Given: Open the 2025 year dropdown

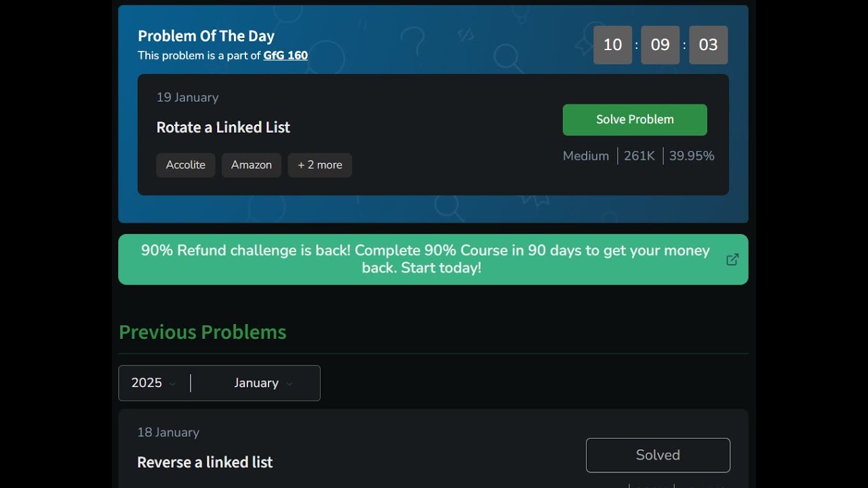Looking at the screenshot, I should [x=154, y=383].
